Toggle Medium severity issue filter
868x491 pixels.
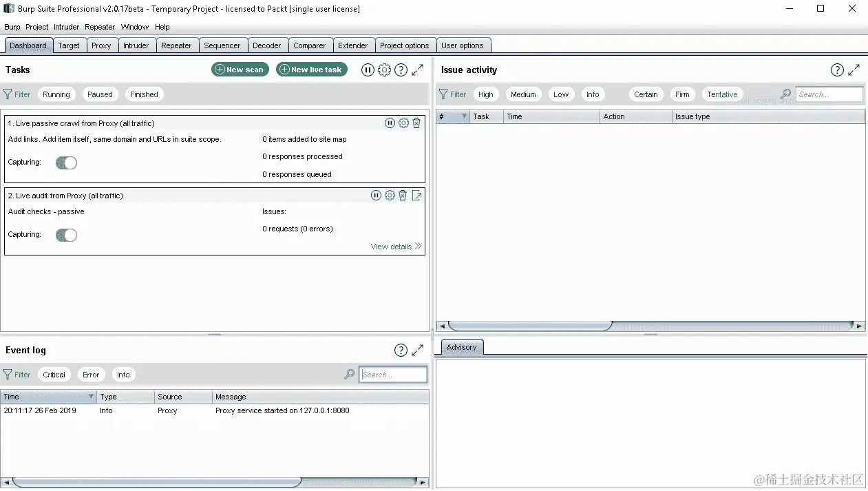point(523,94)
